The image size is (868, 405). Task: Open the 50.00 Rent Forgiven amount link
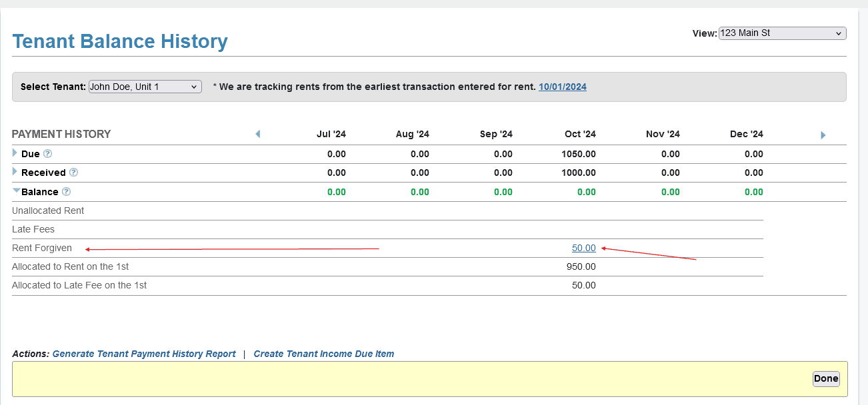click(x=583, y=248)
